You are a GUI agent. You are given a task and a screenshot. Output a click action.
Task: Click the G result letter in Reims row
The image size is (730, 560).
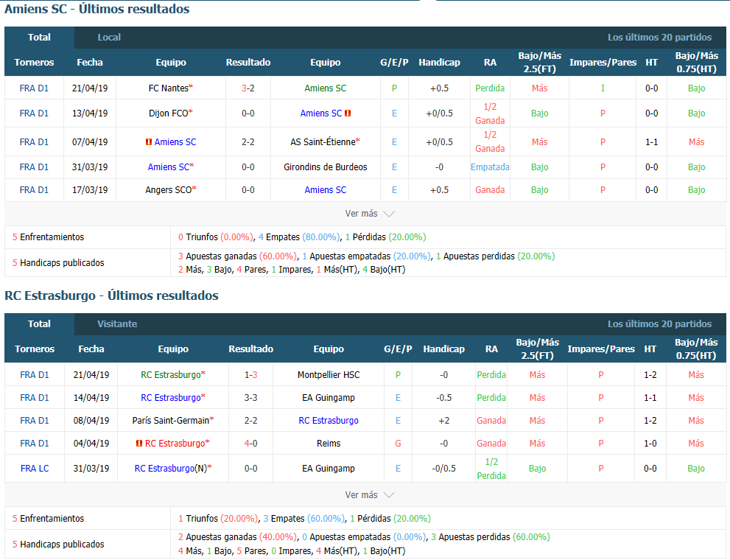coord(398,443)
